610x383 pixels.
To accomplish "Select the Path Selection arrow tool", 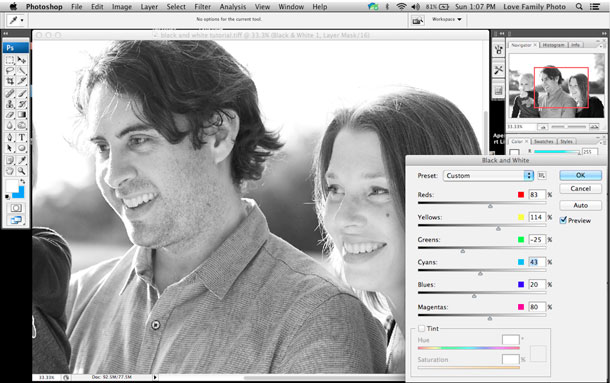I will click(10, 148).
